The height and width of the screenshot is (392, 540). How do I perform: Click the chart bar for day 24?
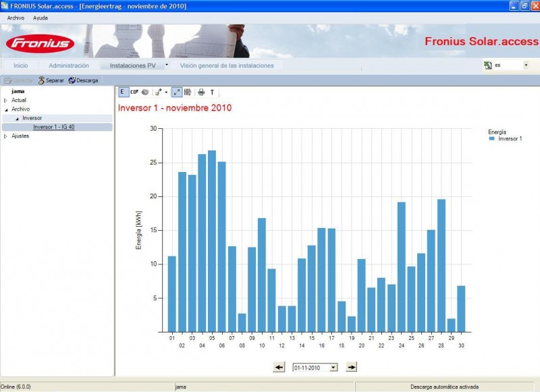point(402,267)
